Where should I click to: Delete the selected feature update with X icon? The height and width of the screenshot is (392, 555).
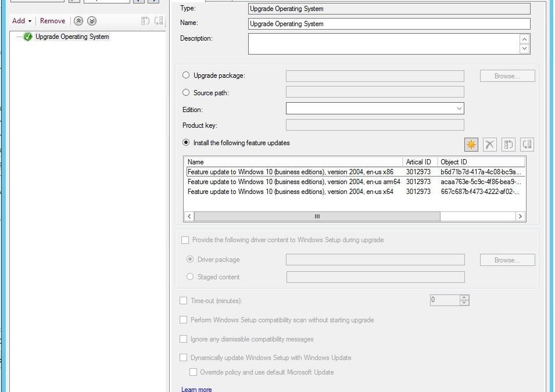coord(490,145)
